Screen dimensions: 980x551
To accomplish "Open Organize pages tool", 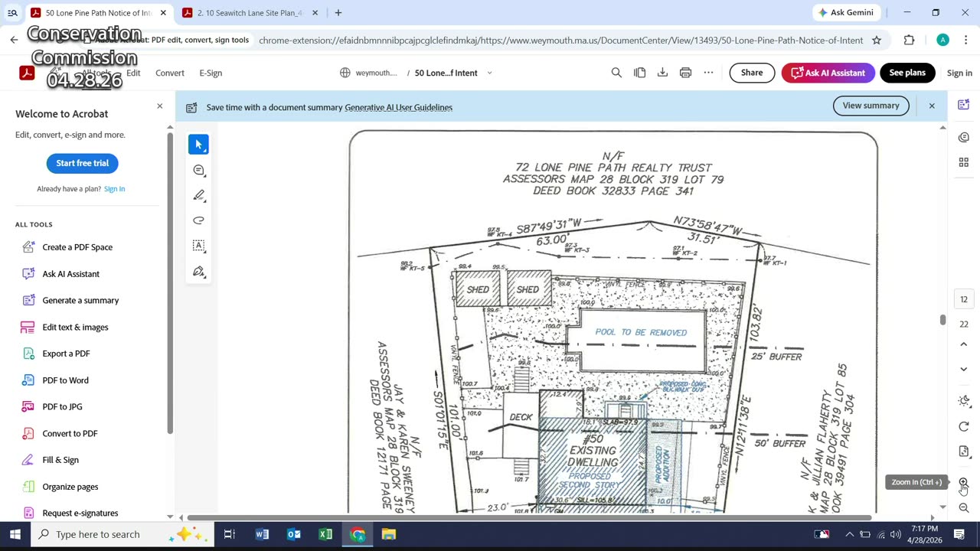I will [70, 487].
